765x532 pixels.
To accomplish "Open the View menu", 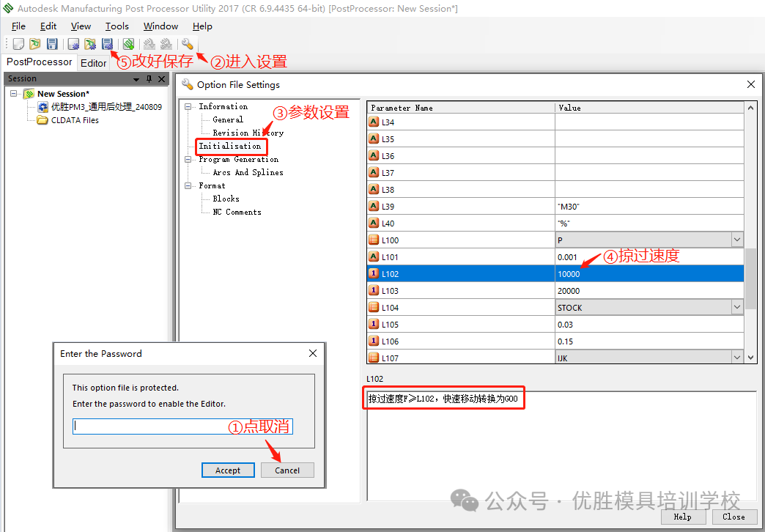I will (x=81, y=26).
